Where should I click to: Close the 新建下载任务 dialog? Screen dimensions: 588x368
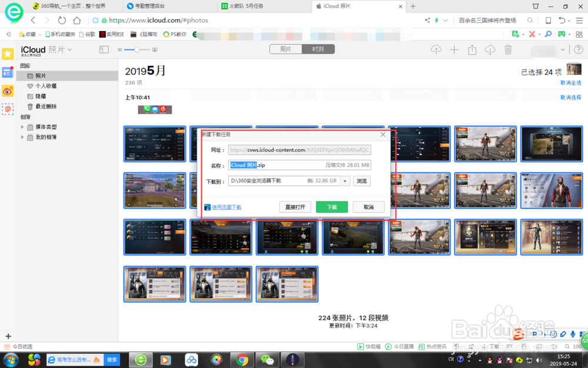point(383,134)
